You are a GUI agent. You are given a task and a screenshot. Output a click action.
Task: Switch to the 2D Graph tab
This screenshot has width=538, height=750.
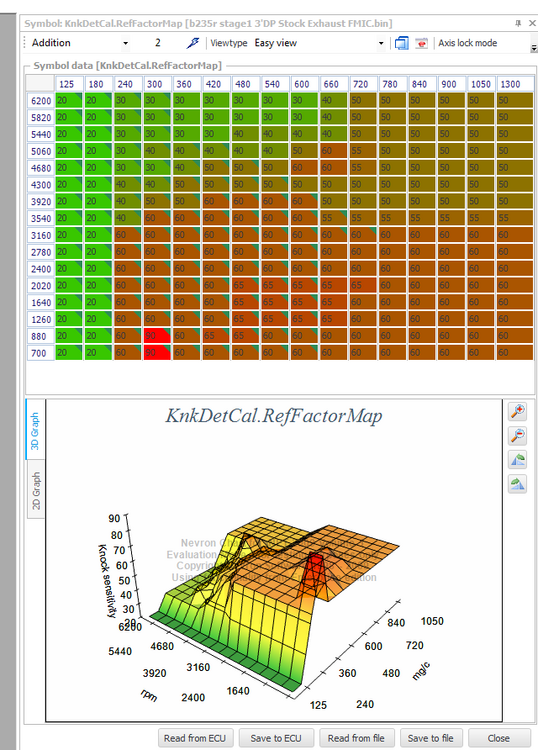[x=36, y=490]
